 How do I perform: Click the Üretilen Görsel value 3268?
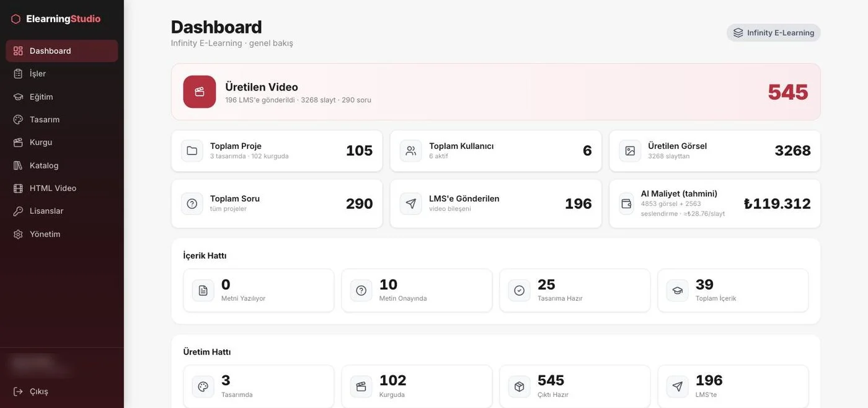point(793,151)
